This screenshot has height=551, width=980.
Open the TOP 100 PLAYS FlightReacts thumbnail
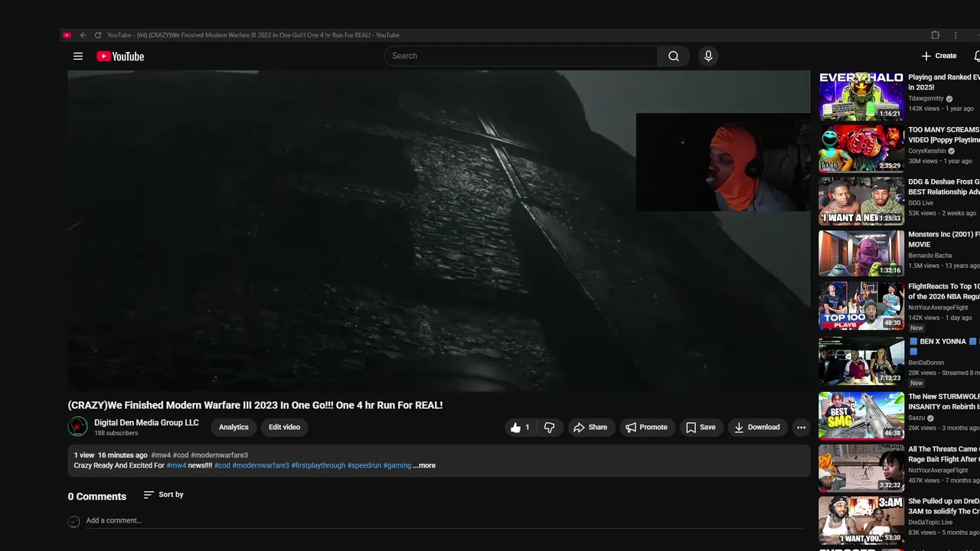coord(861,306)
